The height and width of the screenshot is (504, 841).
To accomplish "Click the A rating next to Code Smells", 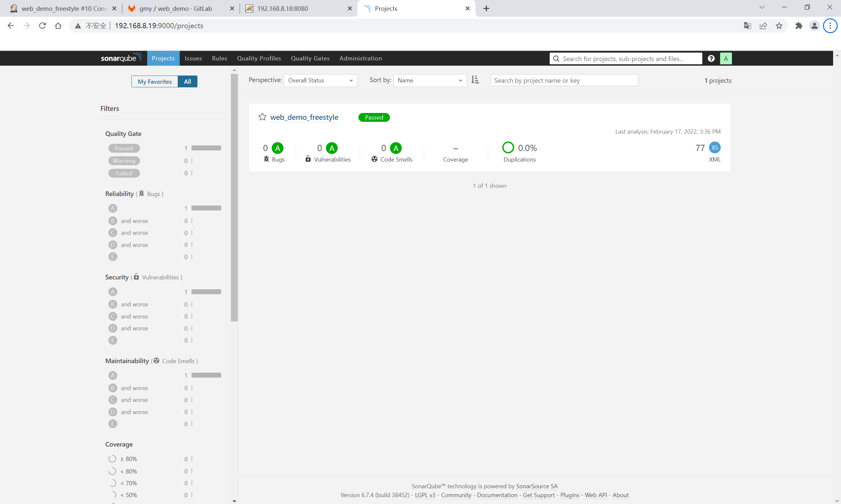I will coord(396,148).
